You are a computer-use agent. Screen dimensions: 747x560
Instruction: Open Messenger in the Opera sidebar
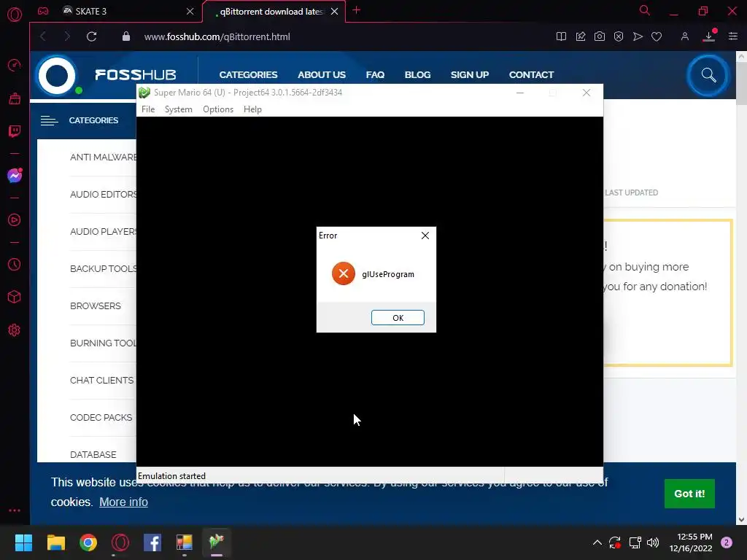click(15, 175)
